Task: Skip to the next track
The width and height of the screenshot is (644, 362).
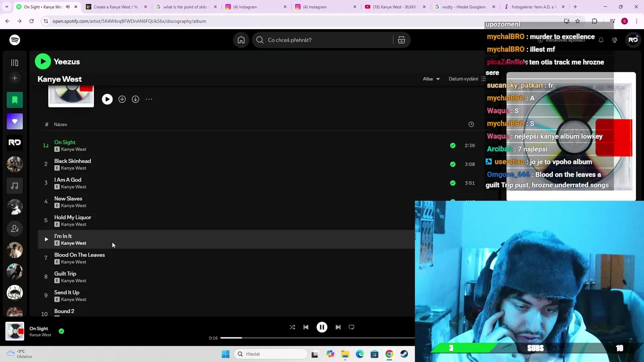Action: point(338,327)
